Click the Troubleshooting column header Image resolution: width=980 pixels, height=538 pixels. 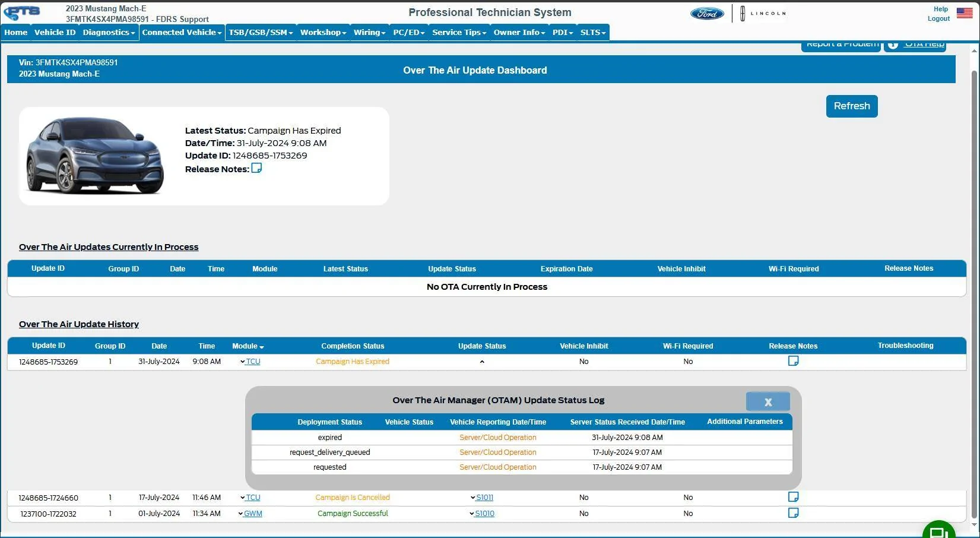pyautogui.click(x=905, y=346)
